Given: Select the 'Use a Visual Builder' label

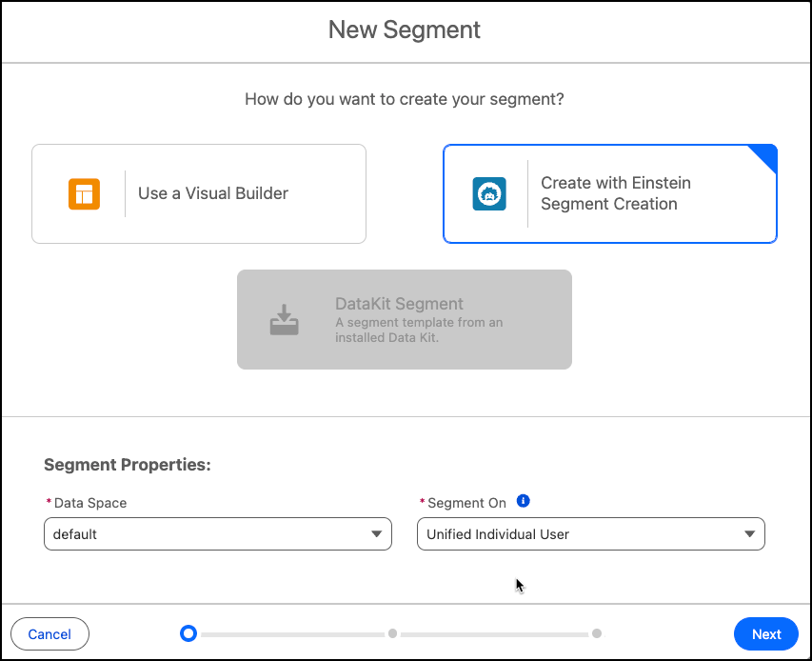Looking at the screenshot, I should (x=213, y=193).
